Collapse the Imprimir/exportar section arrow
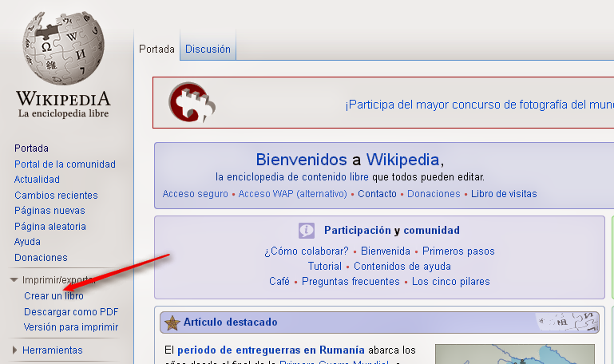Image resolution: width=614 pixels, height=364 pixels. [x=14, y=280]
